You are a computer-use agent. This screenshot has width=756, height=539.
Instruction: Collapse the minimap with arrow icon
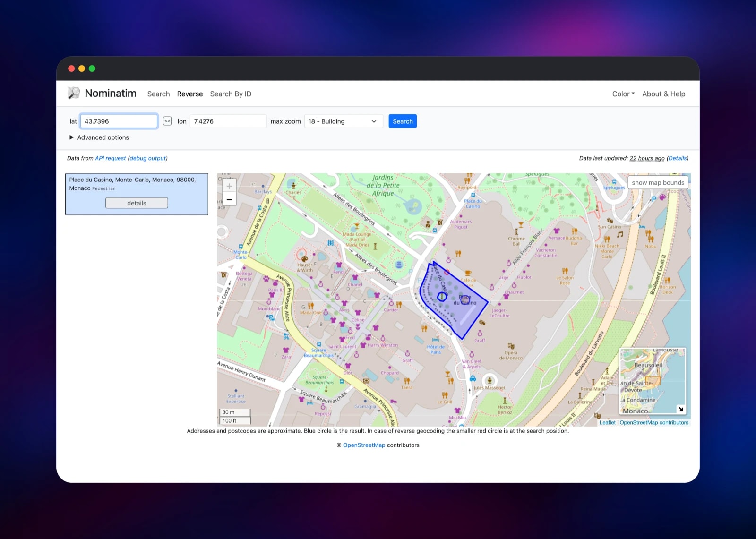pyautogui.click(x=680, y=409)
